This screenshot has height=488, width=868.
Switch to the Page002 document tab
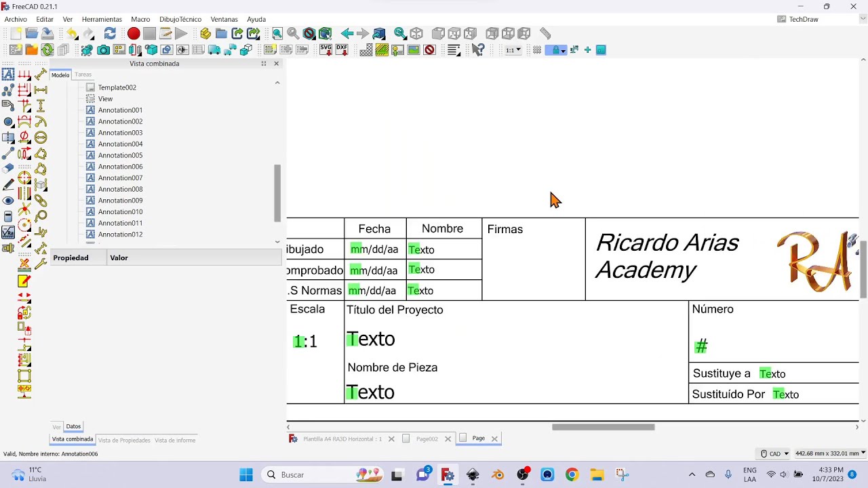pyautogui.click(x=427, y=439)
